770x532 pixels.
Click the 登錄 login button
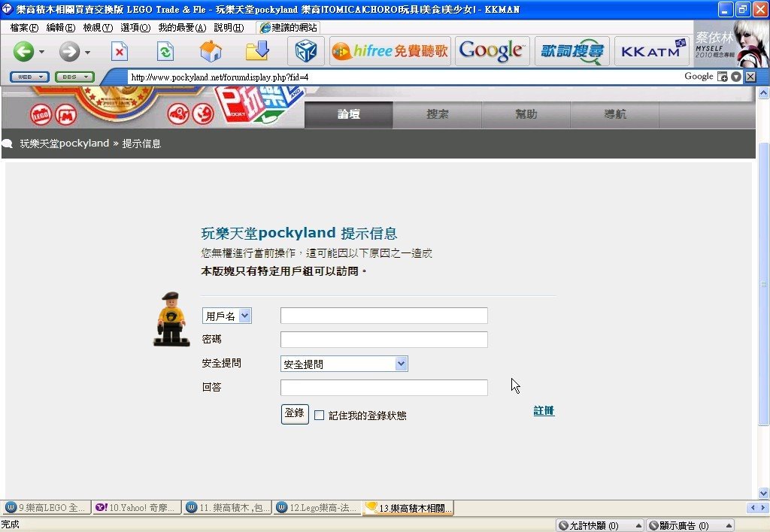[x=295, y=414]
